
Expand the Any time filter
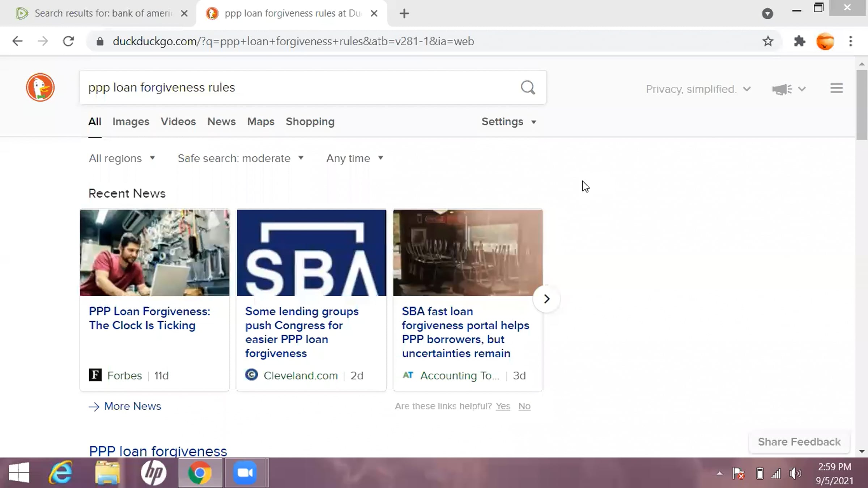pyautogui.click(x=355, y=158)
